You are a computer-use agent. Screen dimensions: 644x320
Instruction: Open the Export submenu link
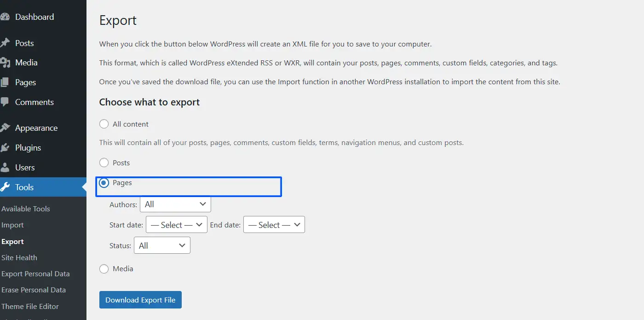[12, 241]
